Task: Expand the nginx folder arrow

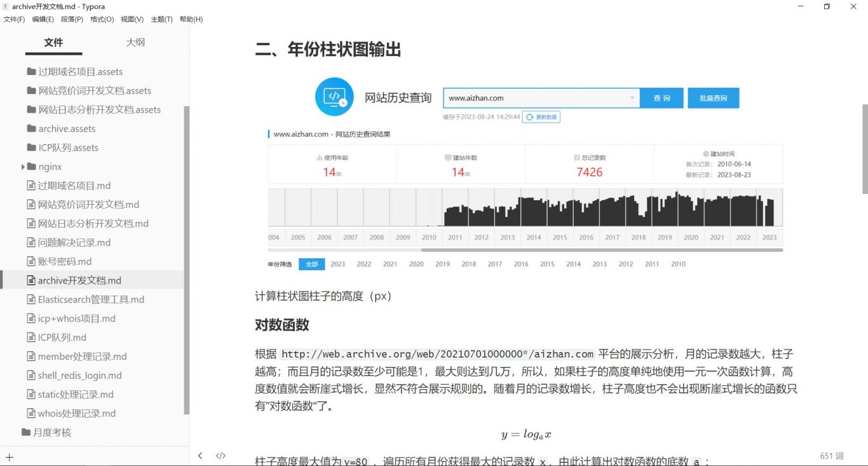Action: [x=24, y=167]
